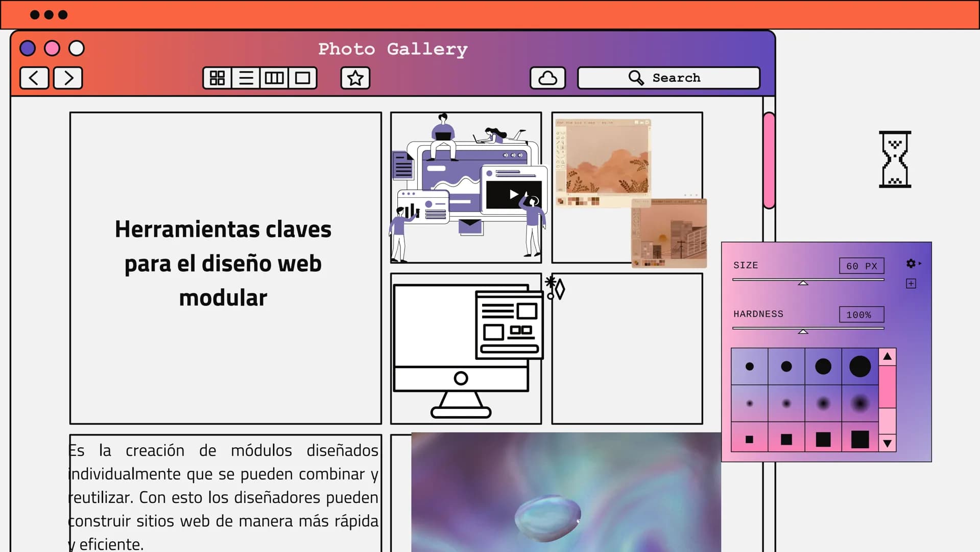Select the third hard round brush
980x552 pixels.
coord(823,366)
